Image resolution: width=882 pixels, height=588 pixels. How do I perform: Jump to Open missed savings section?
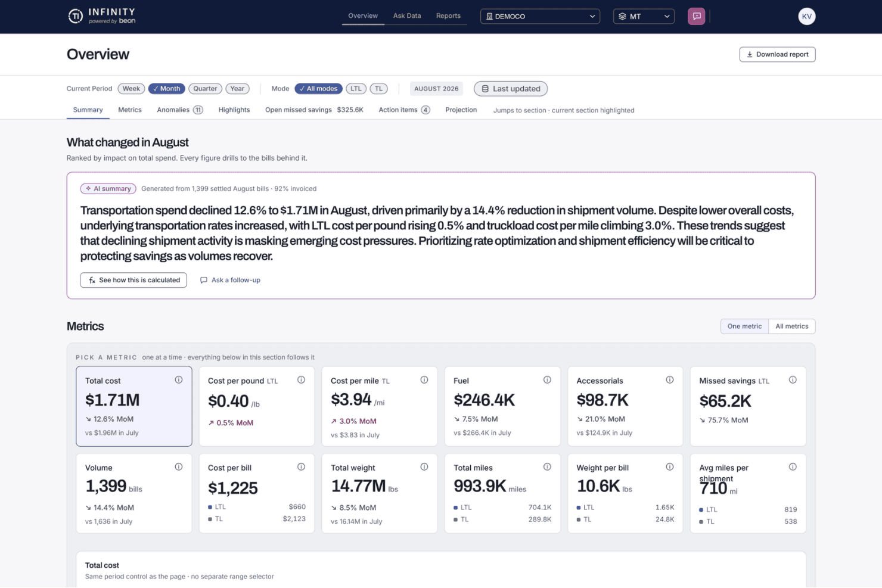(314, 110)
